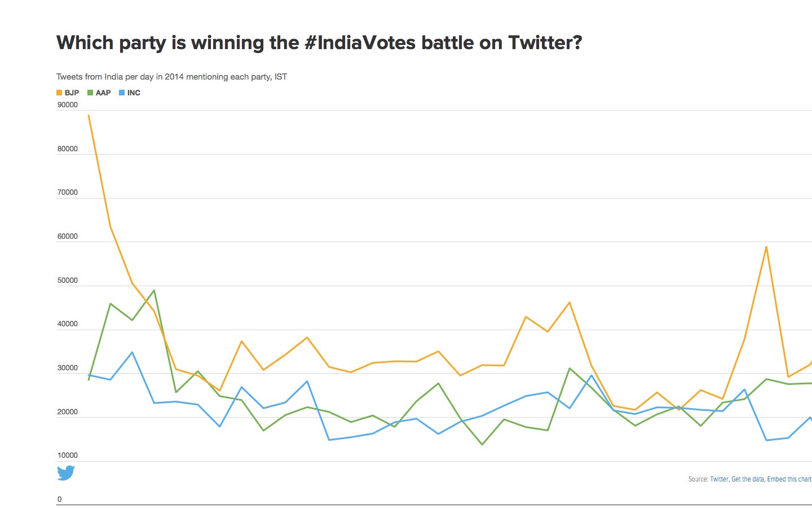This screenshot has width=812, height=508.
Task: Click the 0 y-axis label
Action: [x=60, y=500]
